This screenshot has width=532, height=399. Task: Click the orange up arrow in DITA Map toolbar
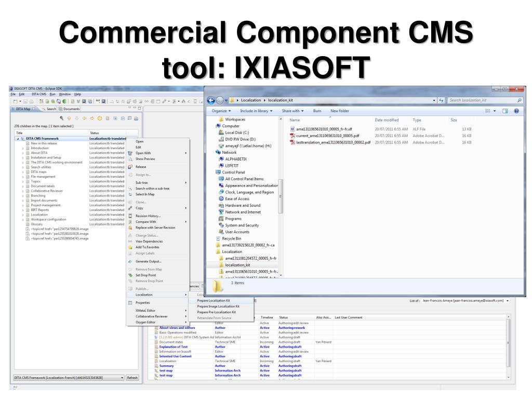(69, 118)
